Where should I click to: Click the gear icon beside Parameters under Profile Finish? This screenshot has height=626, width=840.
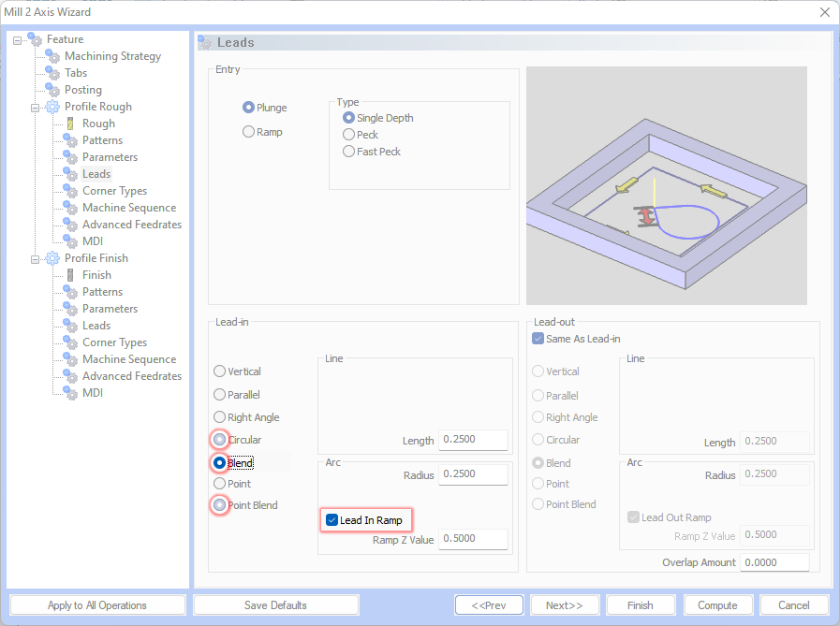point(70,309)
